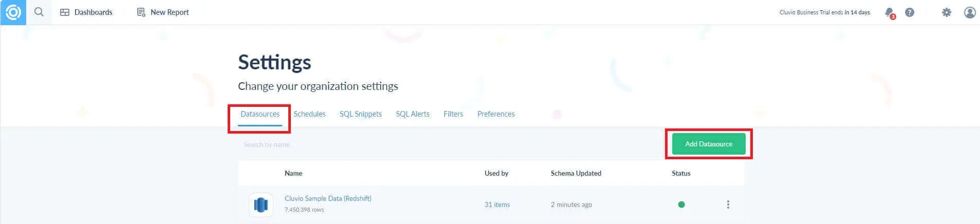Screen dimensions: 980x224
Task: Go to the SQL Alerts tab
Action: tap(412, 114)
